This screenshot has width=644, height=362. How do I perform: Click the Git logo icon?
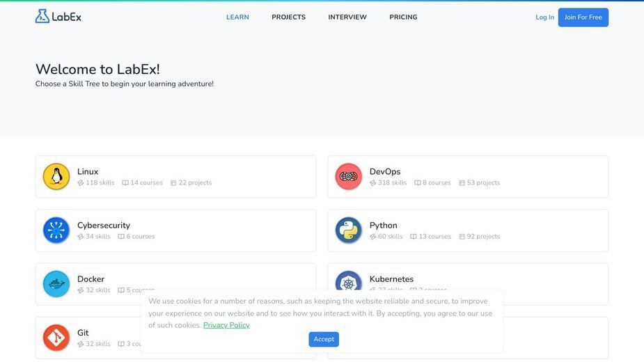click(56, 338)
